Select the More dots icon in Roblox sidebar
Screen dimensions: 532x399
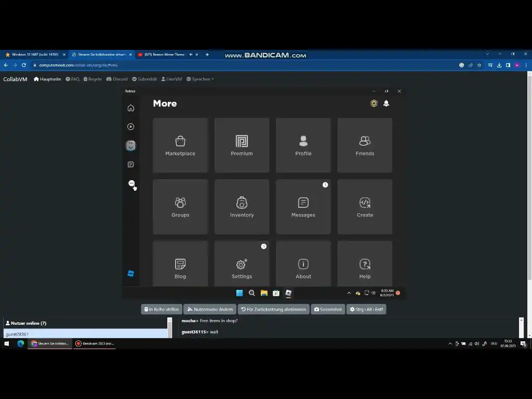click(131, 183)
